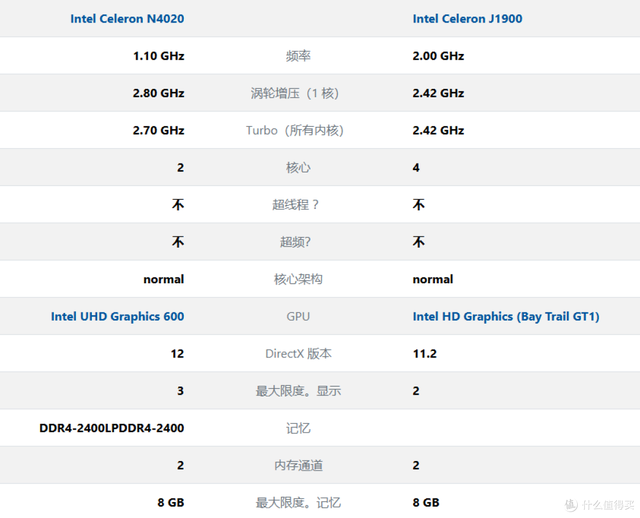This screenshot has height=518, width=640.
Task: Click the 2.80 GHz turbo value
Action: 158,93
